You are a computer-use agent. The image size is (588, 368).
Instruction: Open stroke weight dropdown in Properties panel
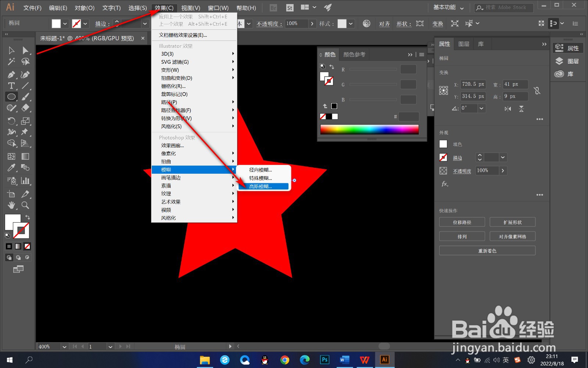(503, 158)
